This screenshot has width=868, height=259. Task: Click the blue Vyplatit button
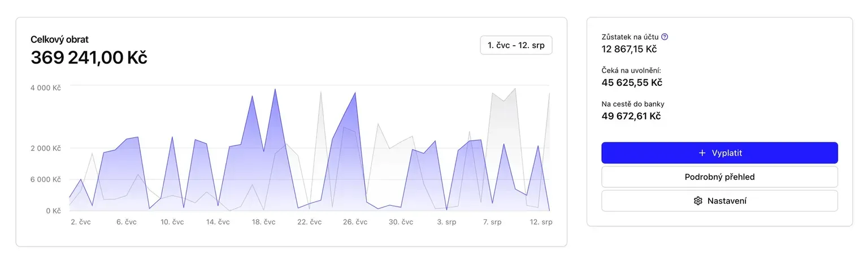click(719, 153)
